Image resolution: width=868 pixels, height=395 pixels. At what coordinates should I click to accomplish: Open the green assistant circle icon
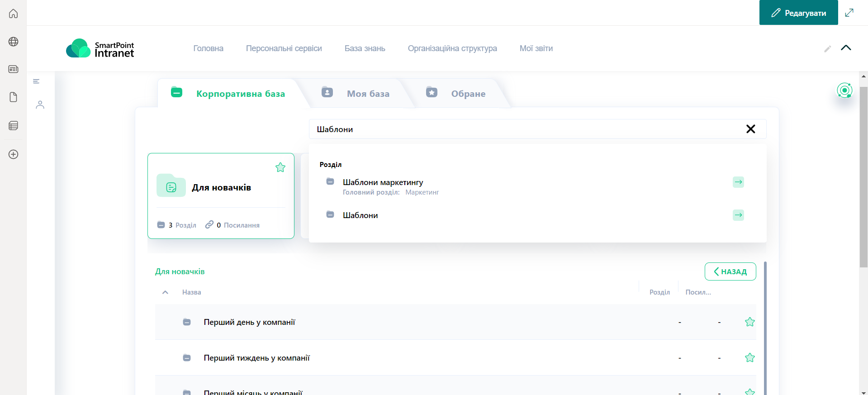pos(844,90)
